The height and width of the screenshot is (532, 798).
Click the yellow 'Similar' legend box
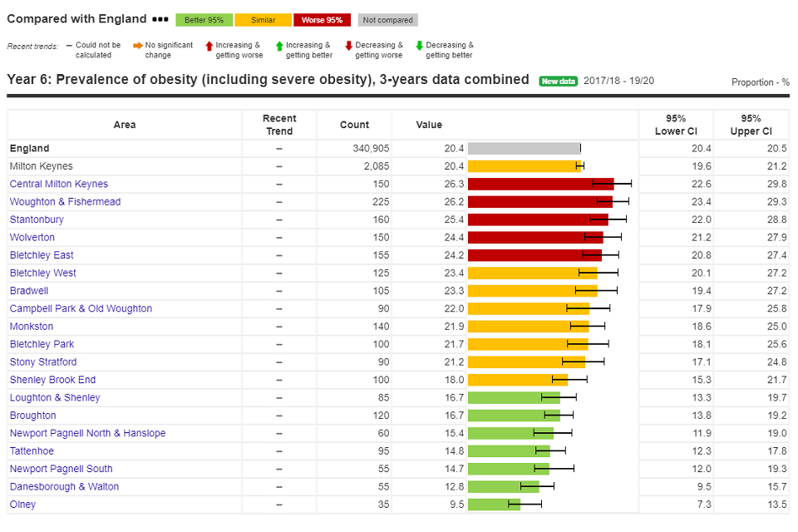point(263,20)
